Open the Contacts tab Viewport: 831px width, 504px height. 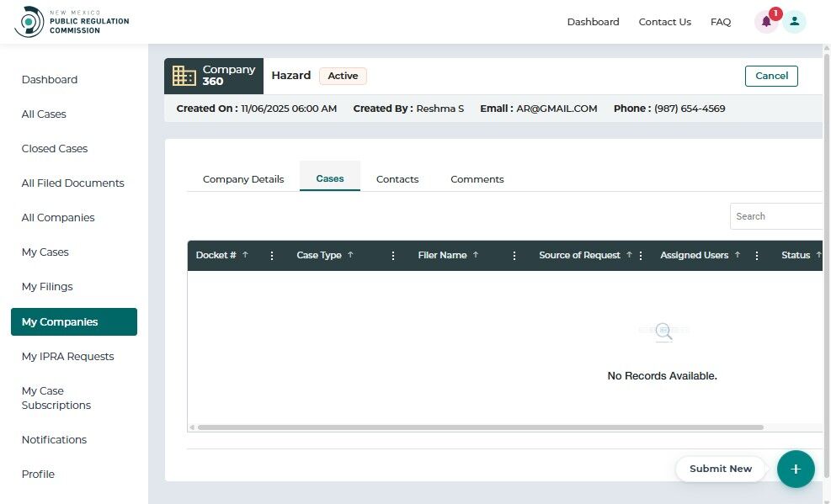(397, 179)
